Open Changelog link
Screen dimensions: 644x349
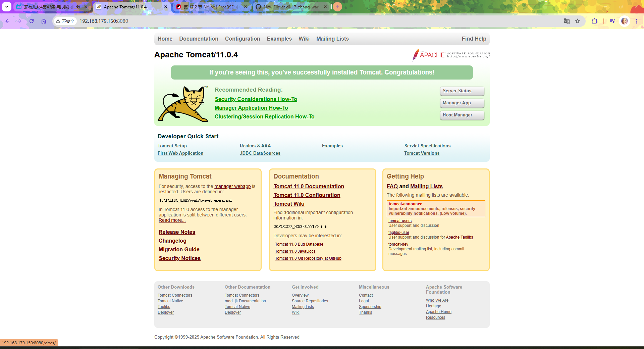click(172, 241)
